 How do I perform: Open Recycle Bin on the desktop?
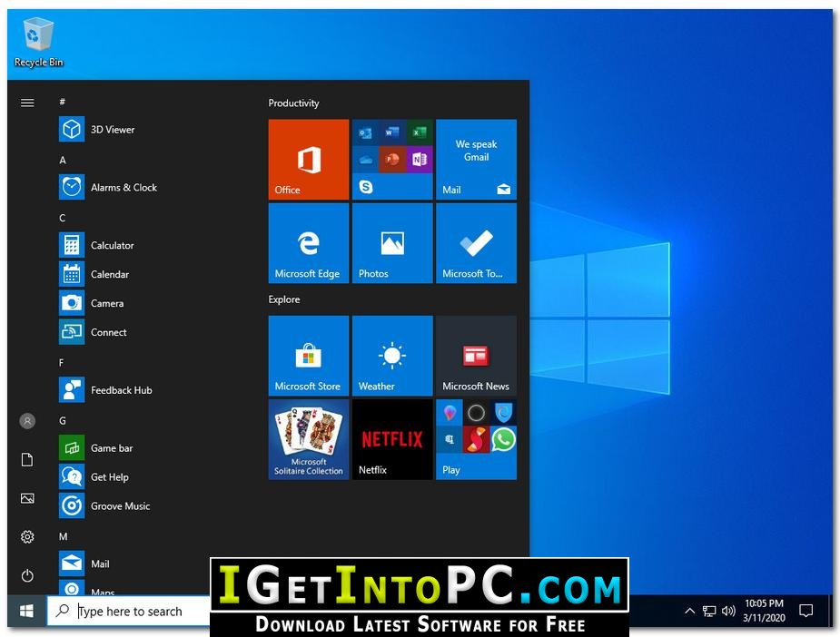pyautogui.click(x=38, y=43)
